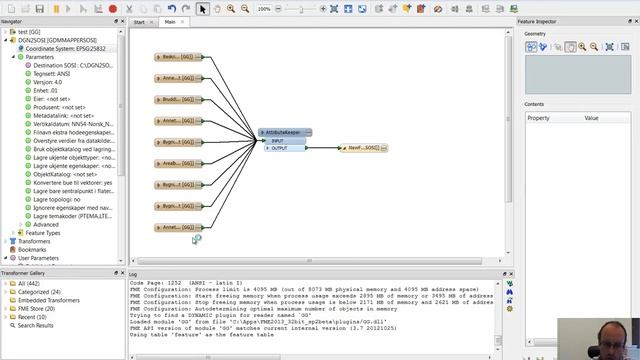640x360 pixels.
Task: Zoom out on the canvas with magnifier minus
Action: click(245, 9)
